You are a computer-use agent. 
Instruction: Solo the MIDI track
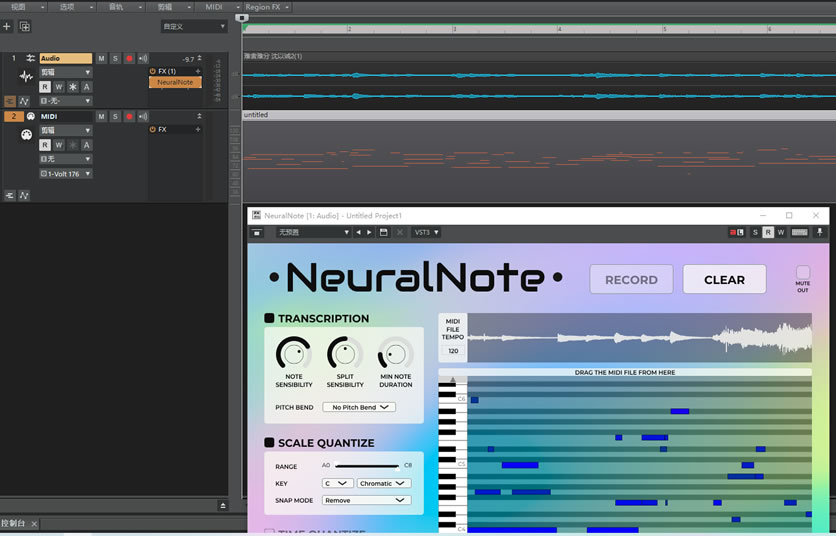[x=115, y=116]
